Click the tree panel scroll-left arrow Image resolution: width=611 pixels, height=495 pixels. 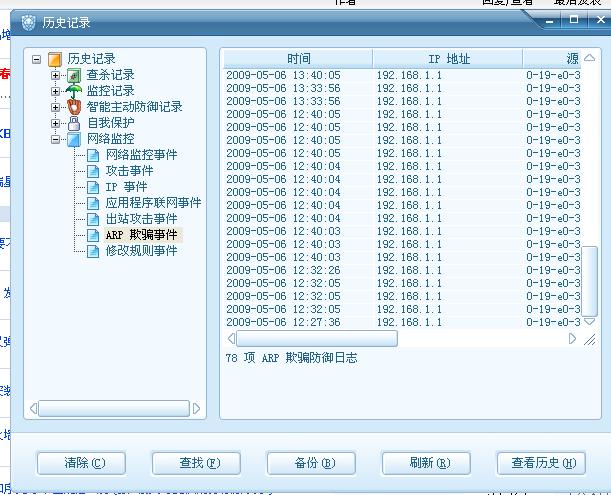point(34,408)
